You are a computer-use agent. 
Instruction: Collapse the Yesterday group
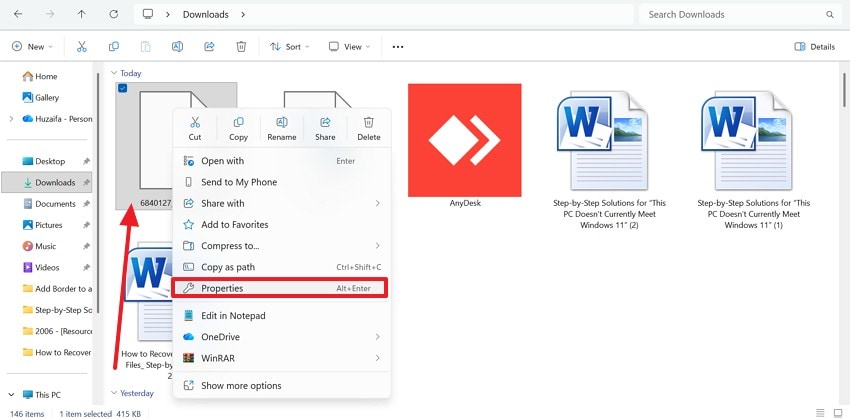click(114, 393)
